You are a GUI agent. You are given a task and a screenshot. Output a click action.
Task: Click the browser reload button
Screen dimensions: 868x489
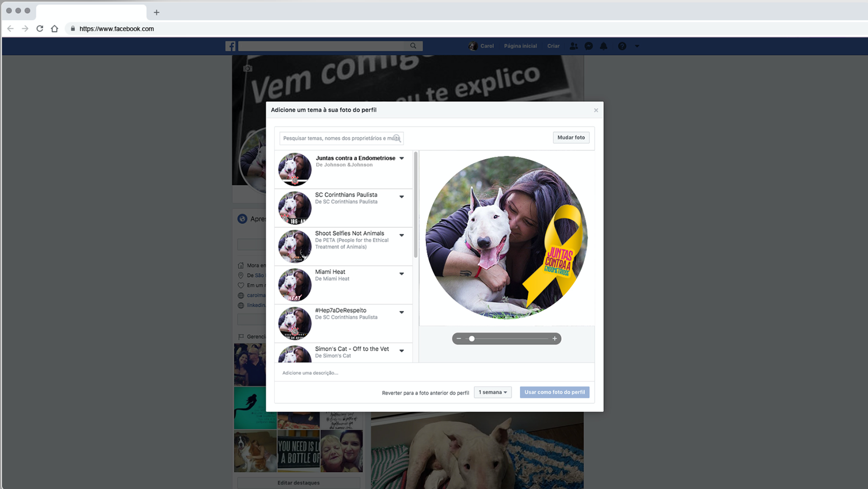coord(40,28)
